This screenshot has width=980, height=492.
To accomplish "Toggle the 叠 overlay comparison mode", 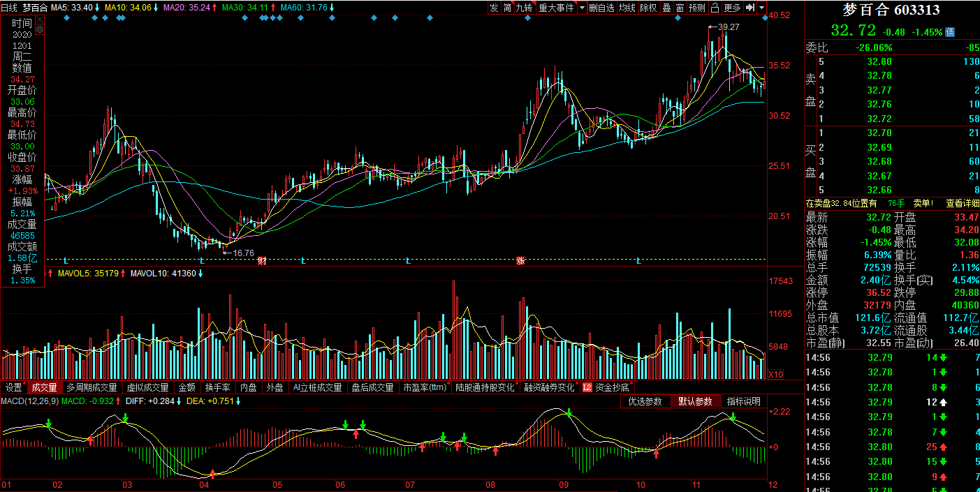I will click(666, 8).
